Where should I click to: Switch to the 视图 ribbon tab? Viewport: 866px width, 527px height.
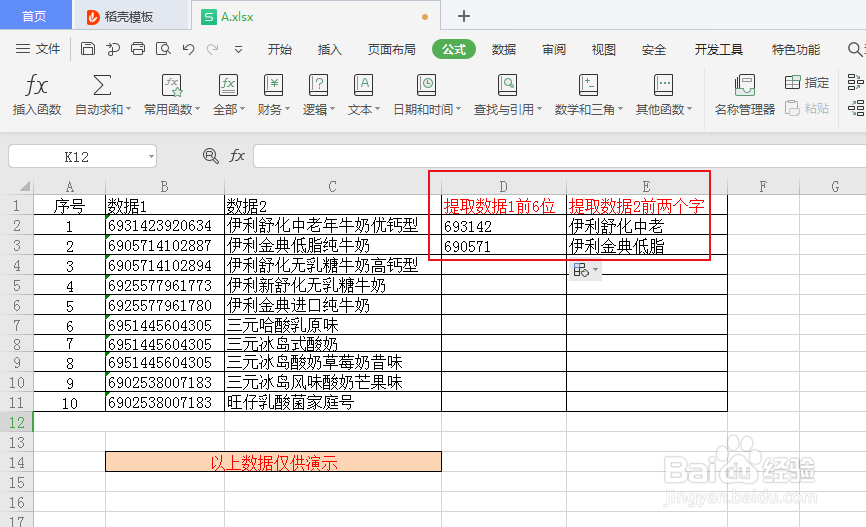[604, 50]
